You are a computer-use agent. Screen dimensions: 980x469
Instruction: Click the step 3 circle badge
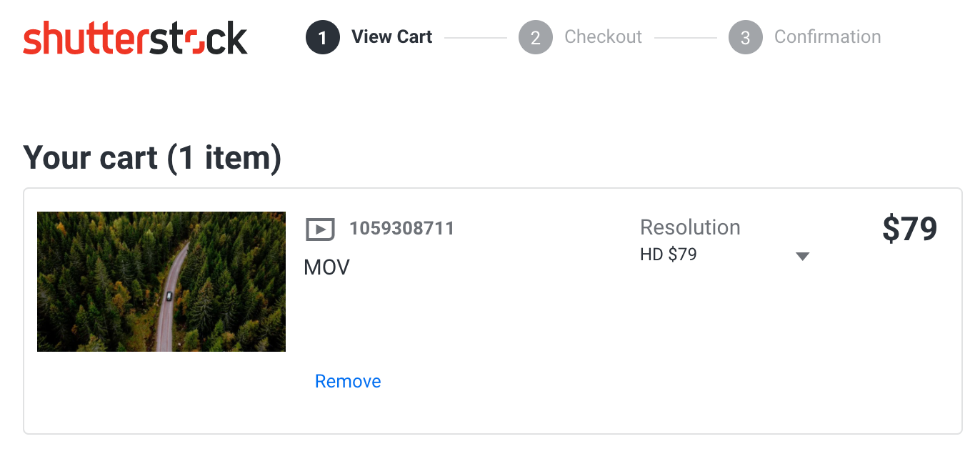point(745,37)
